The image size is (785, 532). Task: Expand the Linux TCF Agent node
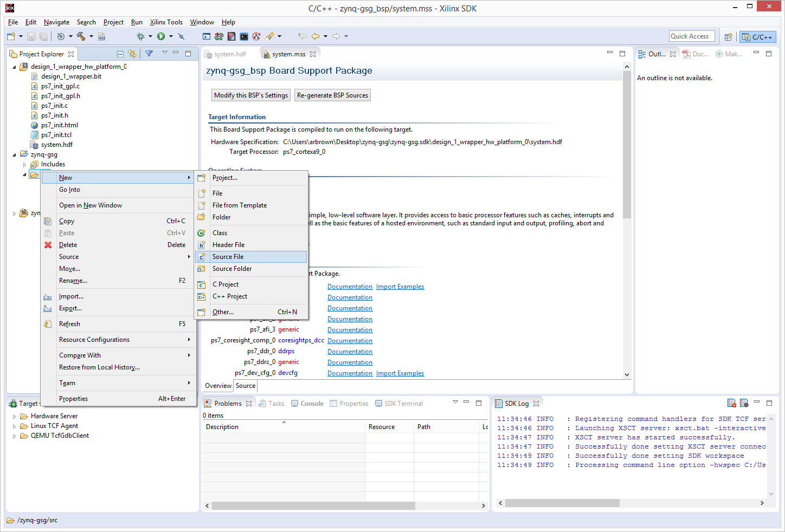pyautogui.click(x=15, y=426)
